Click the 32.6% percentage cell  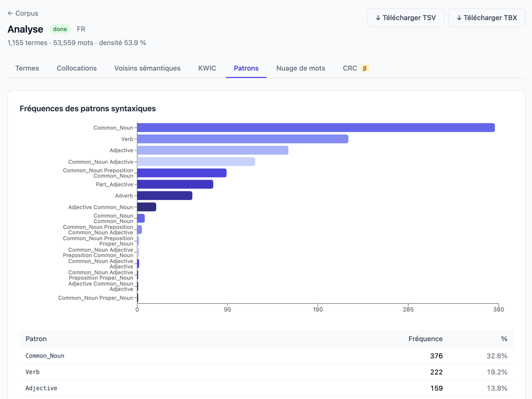(x=497, y=356)
